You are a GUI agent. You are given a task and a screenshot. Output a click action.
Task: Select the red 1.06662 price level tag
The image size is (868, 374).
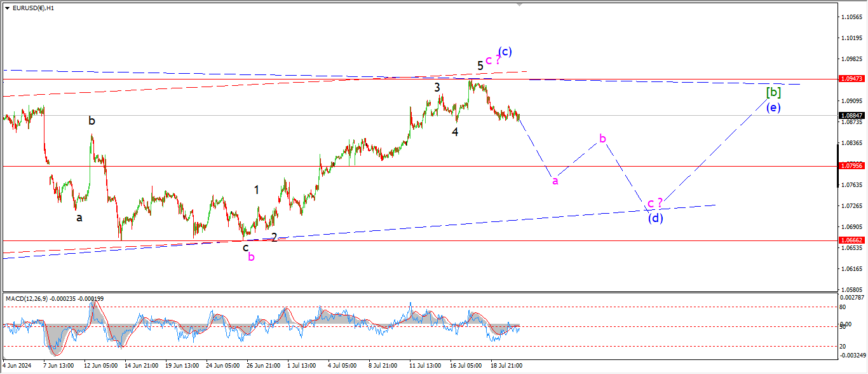coord(851,240)
